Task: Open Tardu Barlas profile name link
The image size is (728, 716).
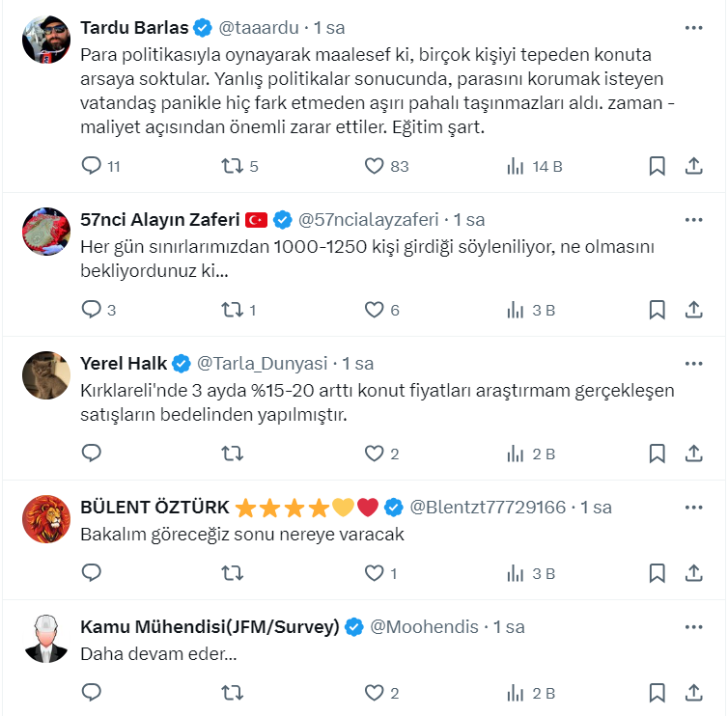Action: coord(133,28)
